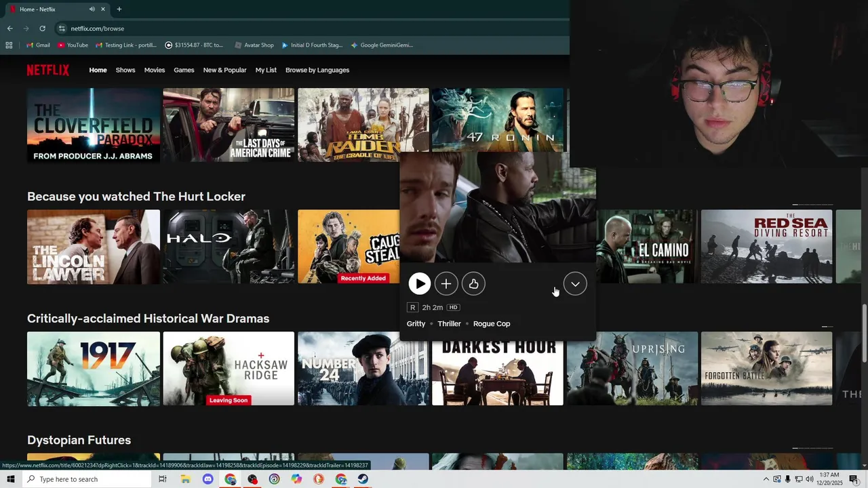
Task: Click the Because you watched The Hurt Locker heading
Action: [136, 197]
